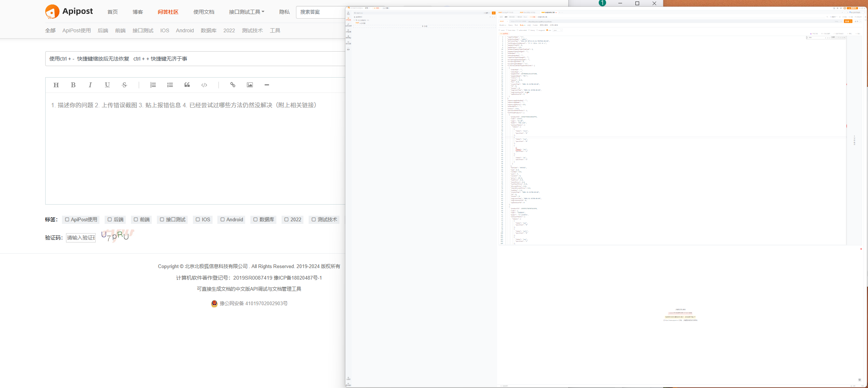Screen dimensions: 868x388
Task: Toggle strikethrough with the S icon
Action: coord(124,85)
